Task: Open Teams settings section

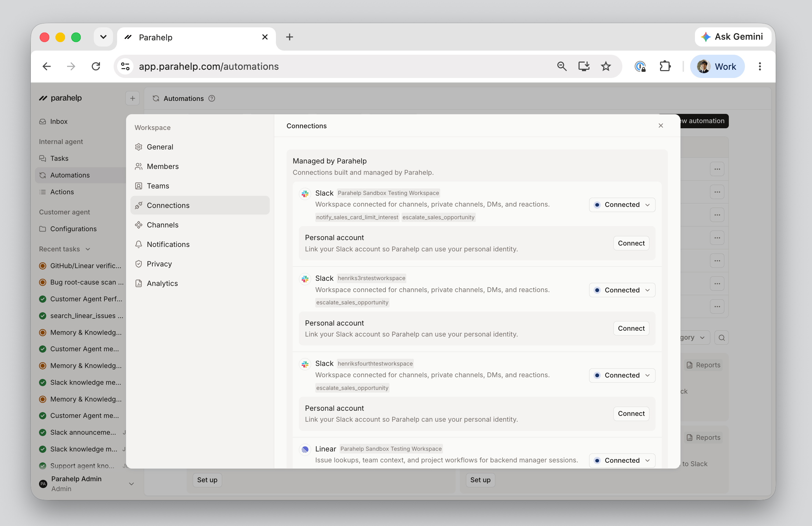Action: pyautogui.click(x=200, y=186)
